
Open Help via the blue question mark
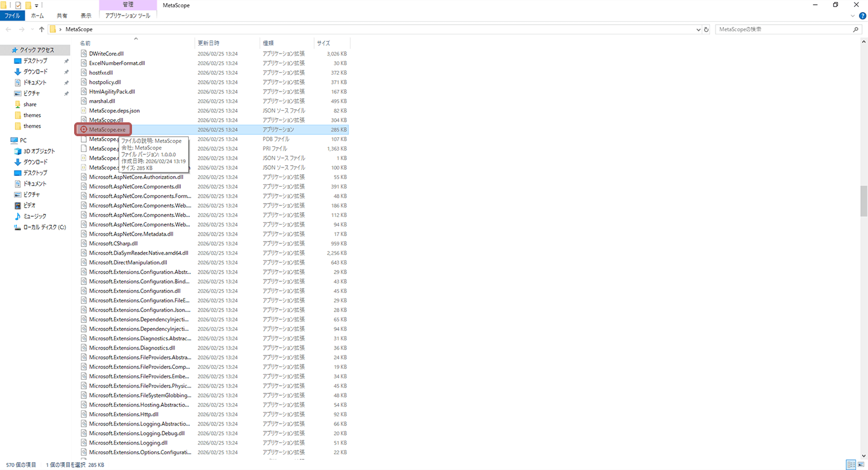863,16
